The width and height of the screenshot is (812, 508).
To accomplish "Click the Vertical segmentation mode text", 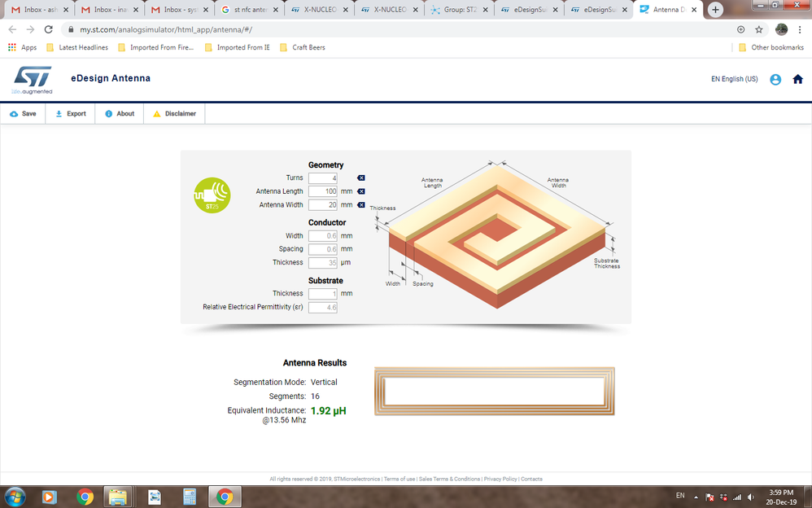I will pyautogui.click(x=324, y=382).
